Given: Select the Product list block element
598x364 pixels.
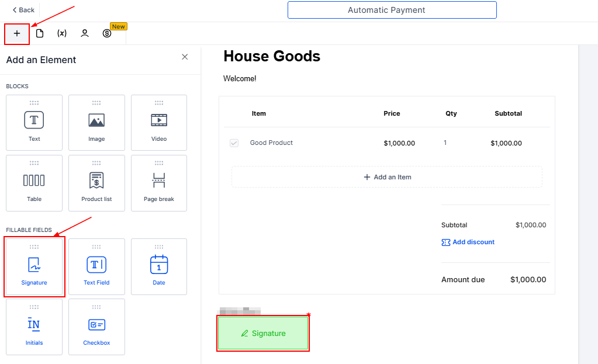Looking at the screenshot, I should (96, 183).
